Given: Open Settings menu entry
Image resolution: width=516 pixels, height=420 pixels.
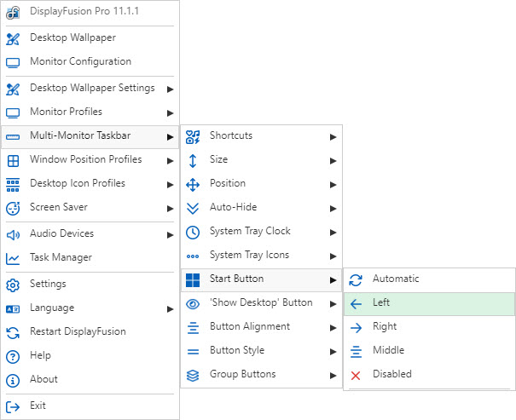Looking at the screenshot, I should pos(90,285).
